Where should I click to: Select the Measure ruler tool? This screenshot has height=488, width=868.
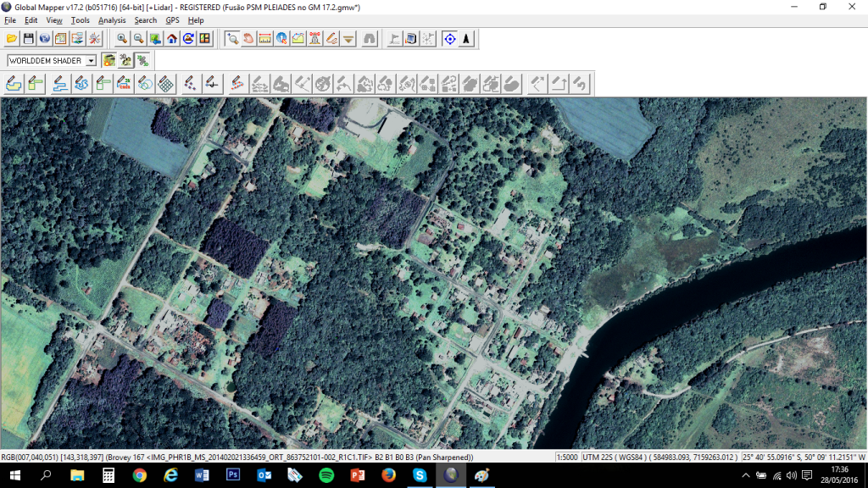pyautogui.click(x=264, y=39)
